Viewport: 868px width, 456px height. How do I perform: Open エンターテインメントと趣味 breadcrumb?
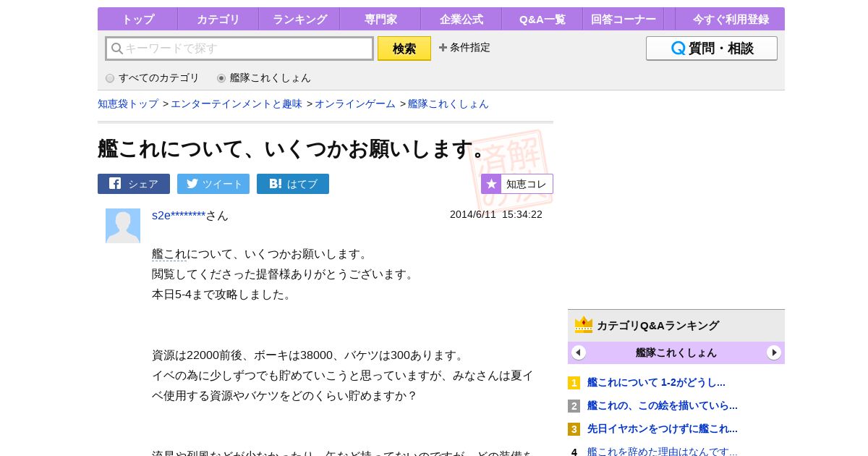(x=237, y=104)
